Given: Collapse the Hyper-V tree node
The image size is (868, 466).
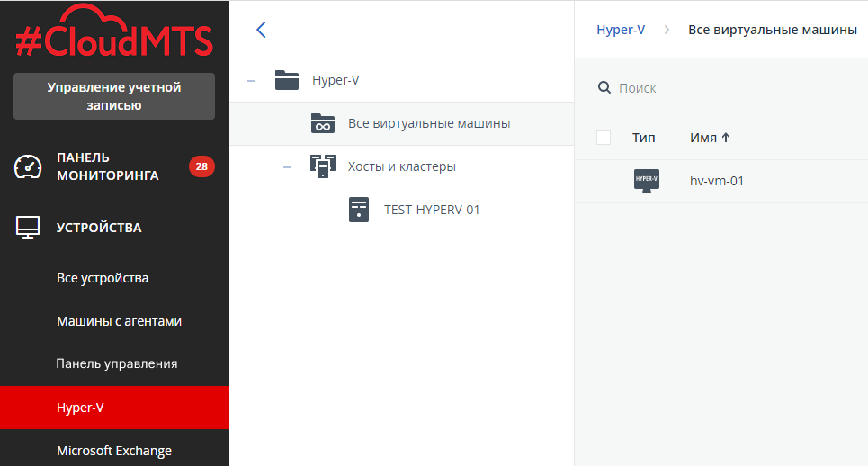Looking at the screenshot, I should (251, 80).
